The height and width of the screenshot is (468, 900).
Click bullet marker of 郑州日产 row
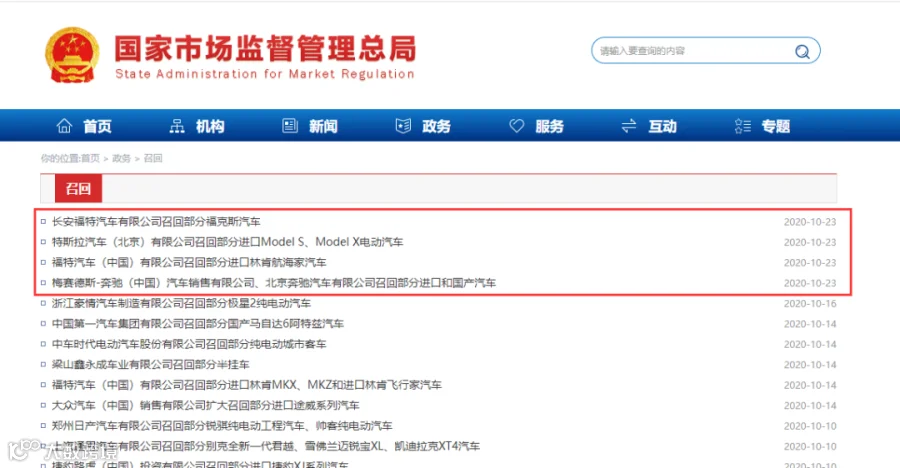[x=43, y=426]
